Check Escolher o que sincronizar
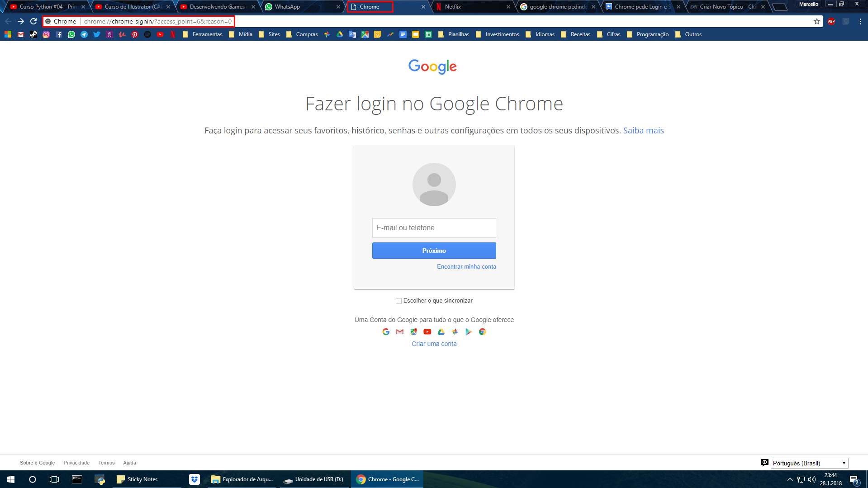 click(x=398, y=301)
